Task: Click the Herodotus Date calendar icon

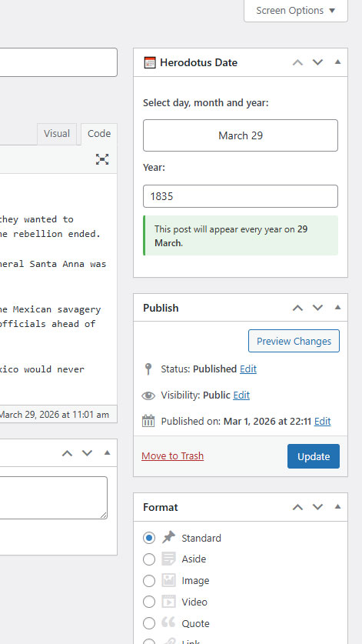Action: coord(150,62)
